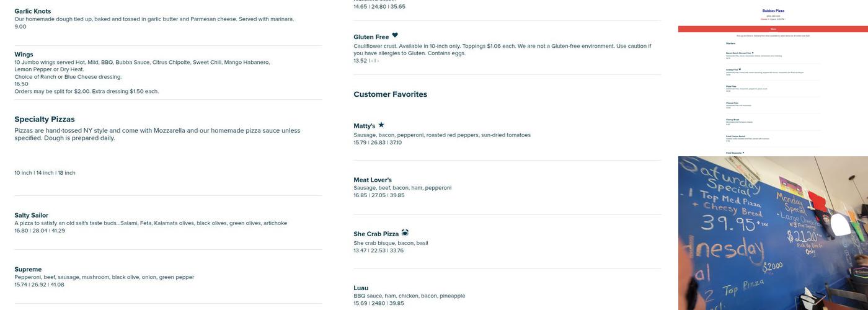Click the Meat Lover's price line
Viewport: 868px width, 310px height.
coord(379,195)
